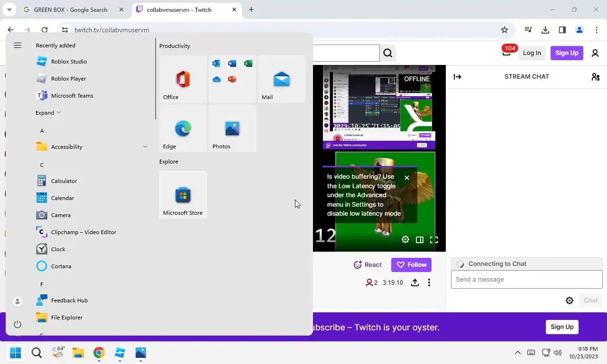The height and width of the screenshot is (364, 607).
Task: Follow the collabvmuservm channel
Action: click(412, 265)
